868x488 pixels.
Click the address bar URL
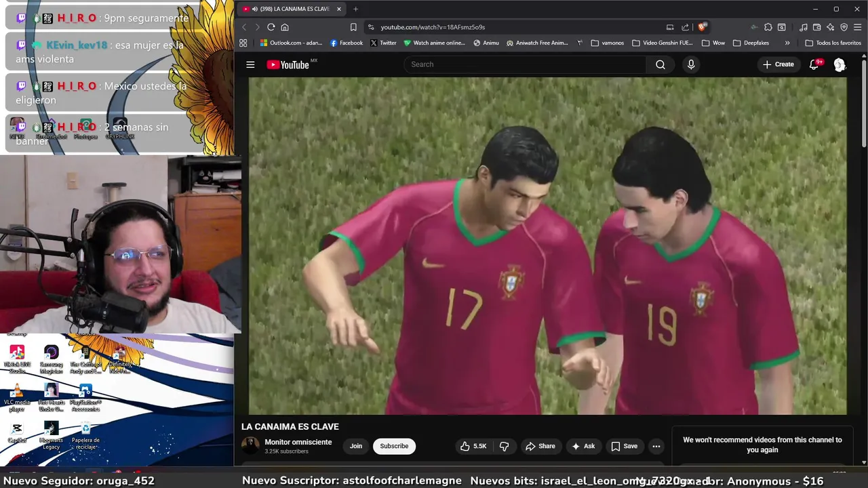[433, 27]
